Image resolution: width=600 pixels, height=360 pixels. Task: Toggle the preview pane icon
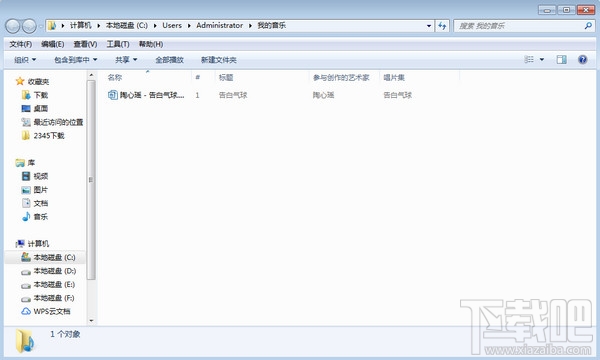pyautogui.click(x=561, y=59)
